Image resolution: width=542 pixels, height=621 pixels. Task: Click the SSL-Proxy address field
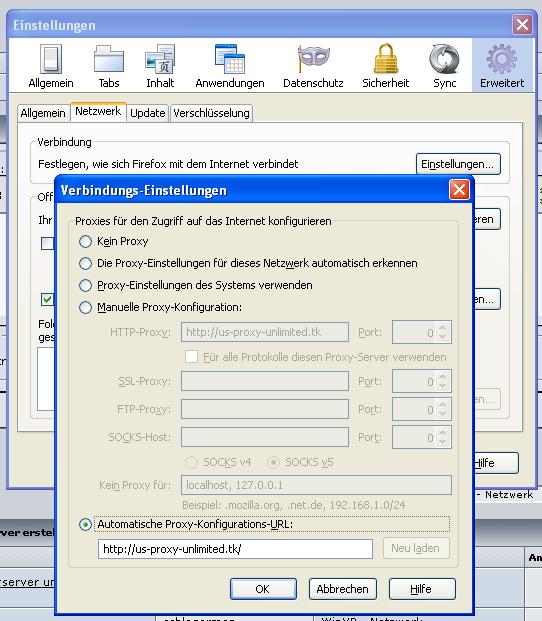265,381
